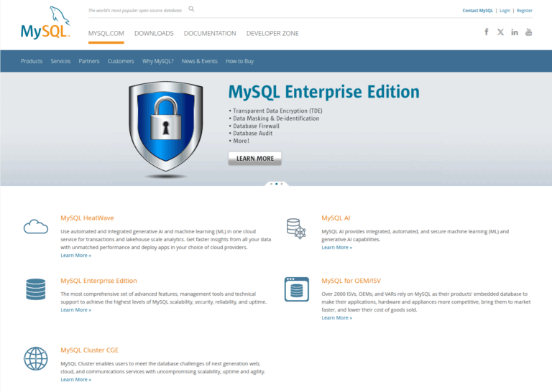Click the MySQL dolphin logo

pyautogui.click(x=45, y=22)
